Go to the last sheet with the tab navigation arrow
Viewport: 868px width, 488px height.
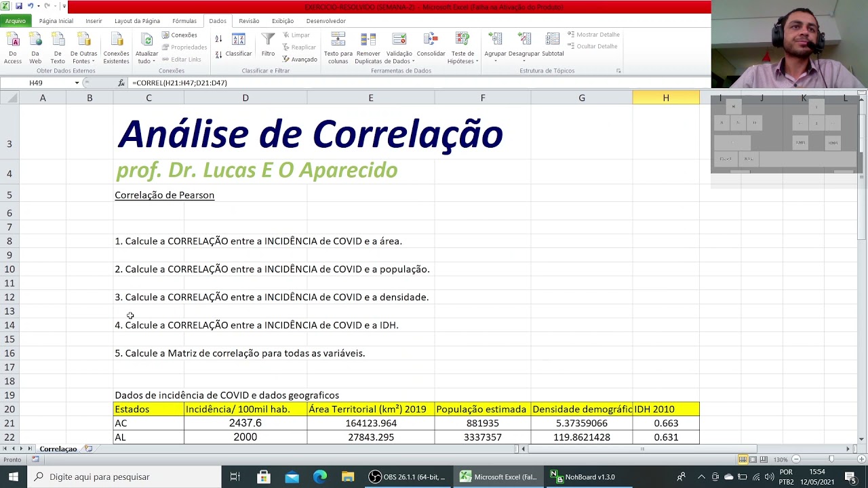(30, 449)
